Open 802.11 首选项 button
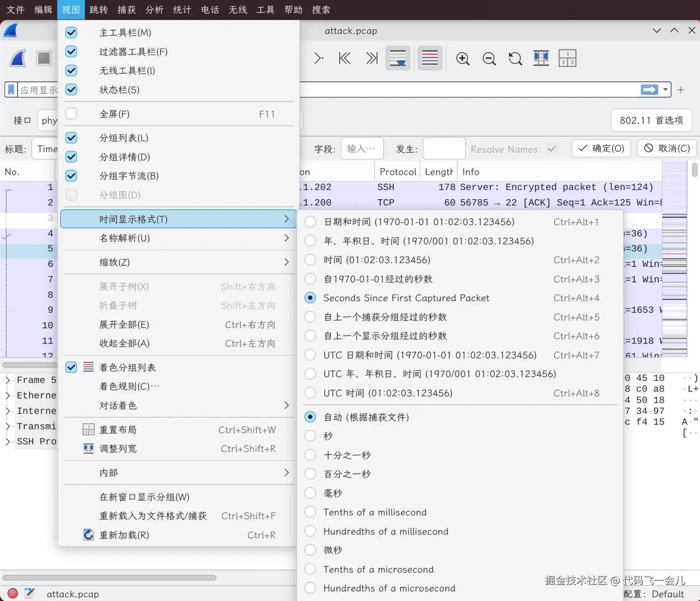Image resolution: width=700 pixels, height=601 pixels. pos(652,121)
